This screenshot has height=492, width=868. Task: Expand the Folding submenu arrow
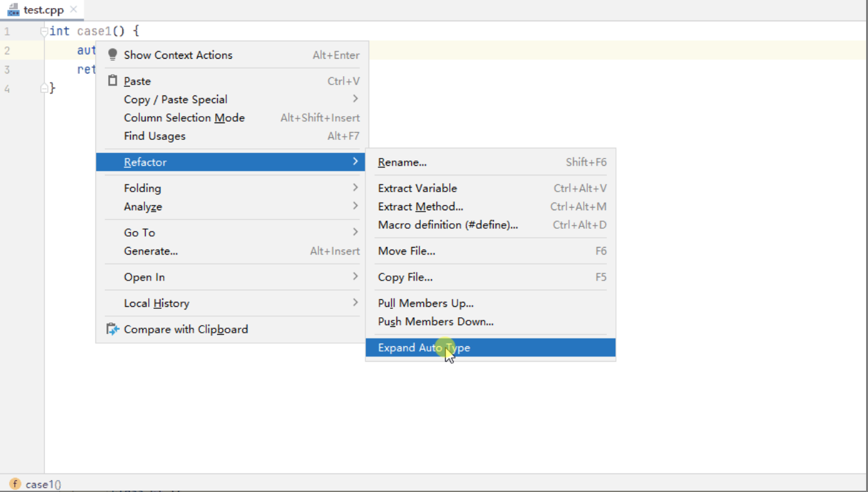355,188
